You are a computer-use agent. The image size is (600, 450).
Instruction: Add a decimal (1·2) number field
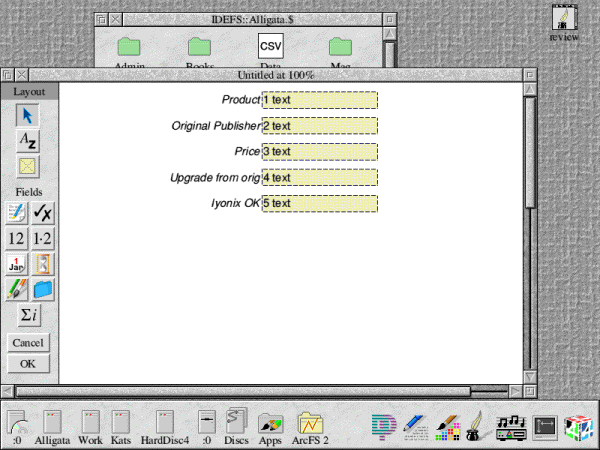click(43, 238)
